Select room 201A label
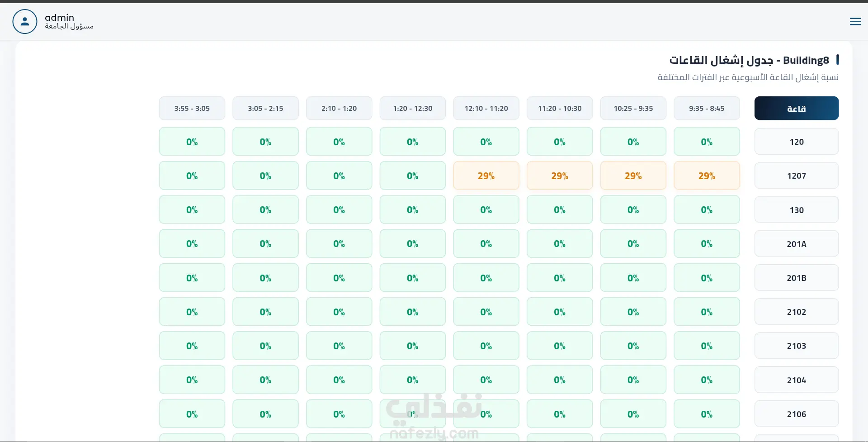 click(x=797, y=244)
